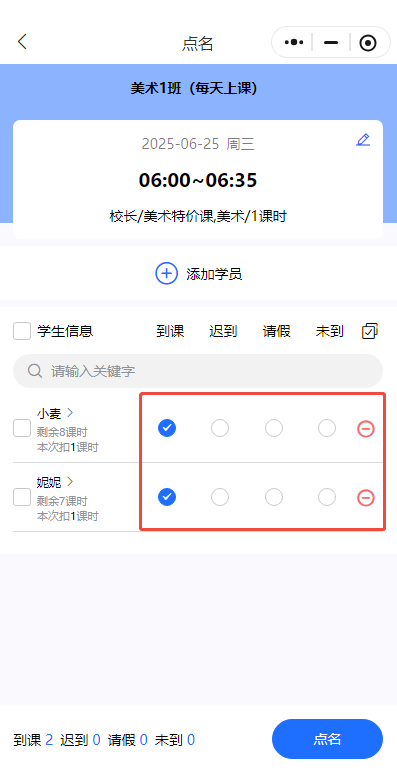
Task: Edit the class schedule with pencil icon
Action: click(363, 140)
